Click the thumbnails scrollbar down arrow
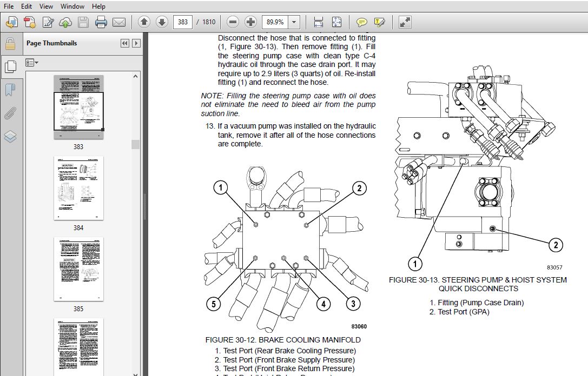 click(135, 374)
